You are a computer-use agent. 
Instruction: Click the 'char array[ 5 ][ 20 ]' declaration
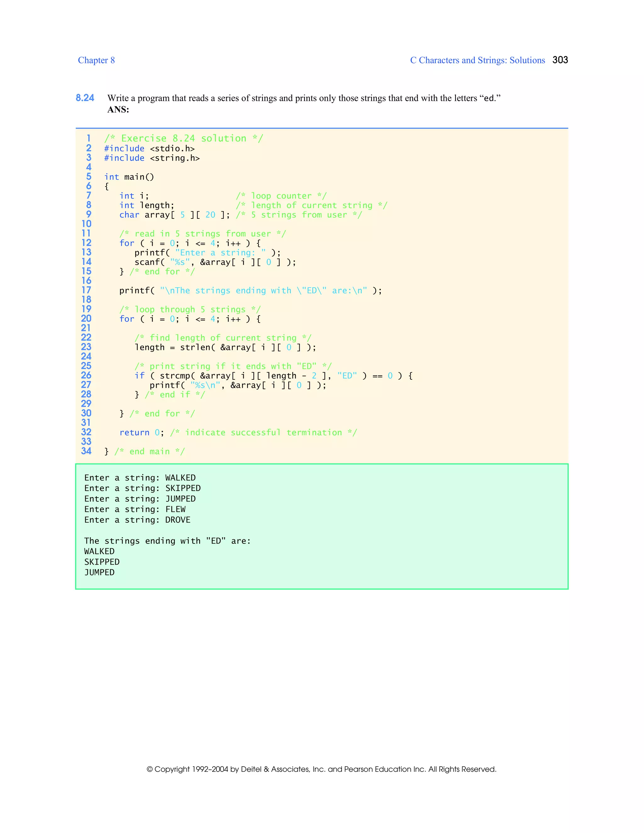click(x=174, y=215)
